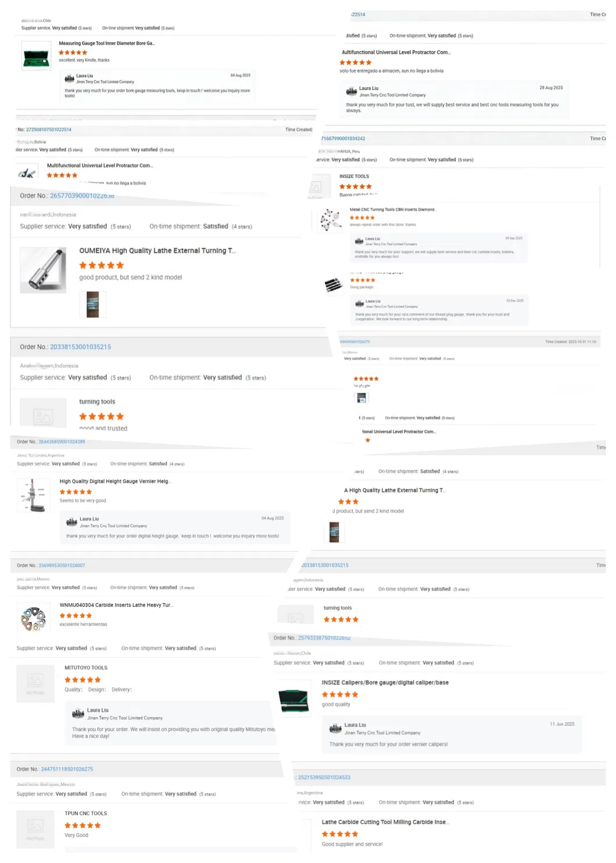616x863 pixels.
Task: Click the lathe external turning tool product photo
Action: (x=43, y=270)
